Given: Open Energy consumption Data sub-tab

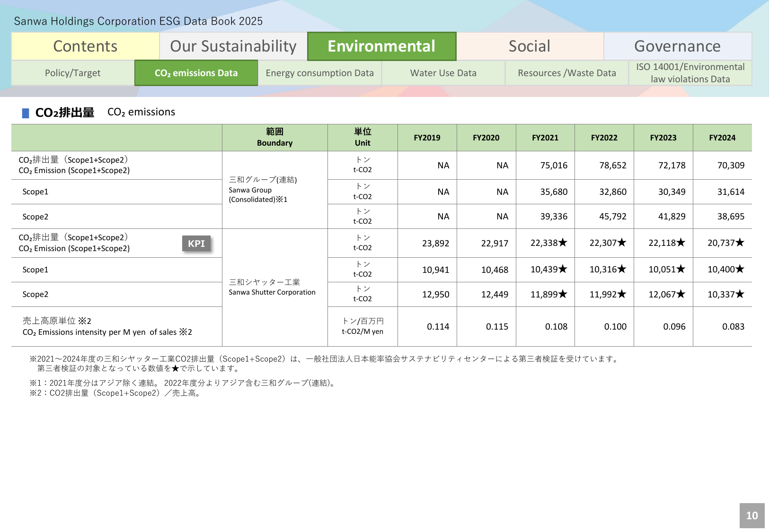Looking at the screenshot, I should click(320, 73).
